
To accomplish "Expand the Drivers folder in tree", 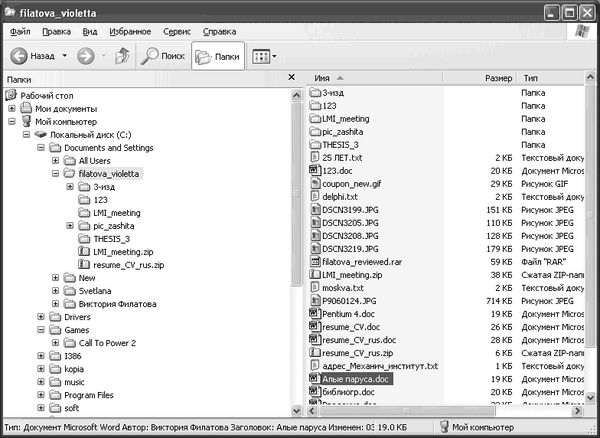I will click(x=40, y=316).
